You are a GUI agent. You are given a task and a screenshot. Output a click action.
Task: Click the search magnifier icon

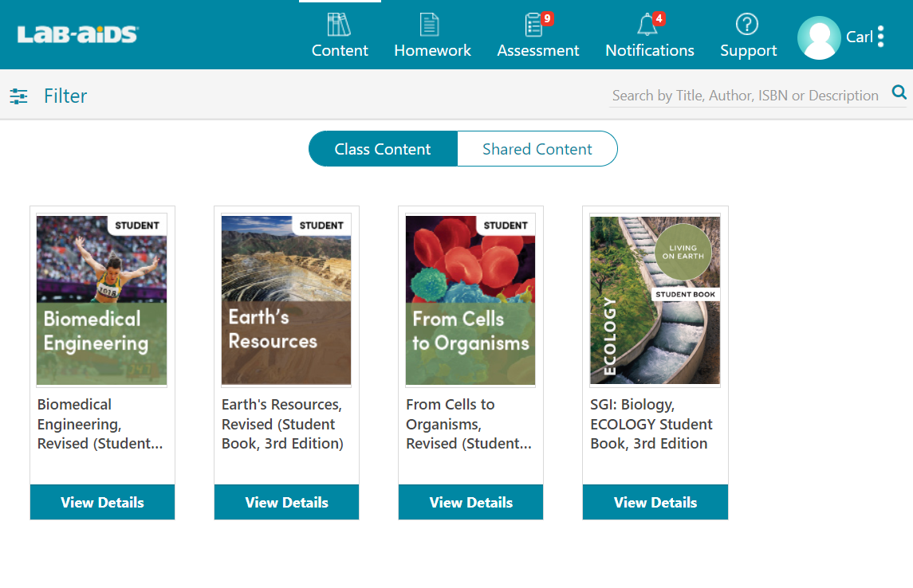pos(899,93)
